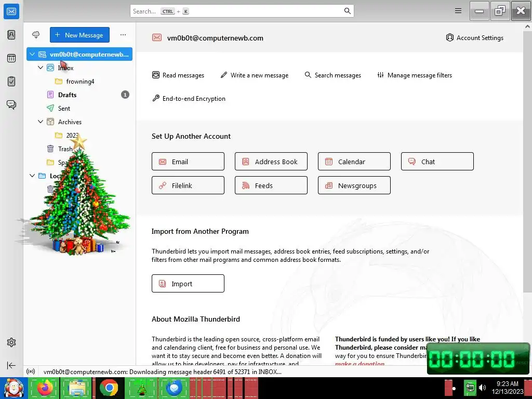The image size is (532, 399).
Task: Click the network tray icon
Action: [470, 388]
